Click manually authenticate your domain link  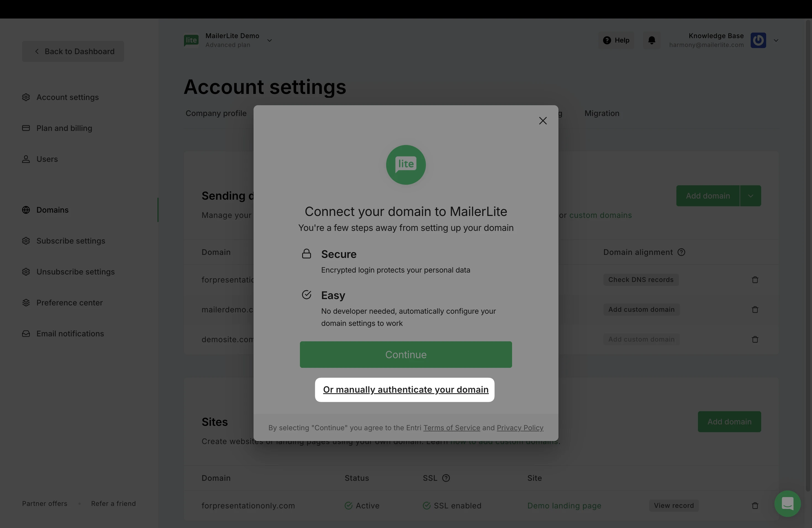pyautogui.click(x=406, y=390)
